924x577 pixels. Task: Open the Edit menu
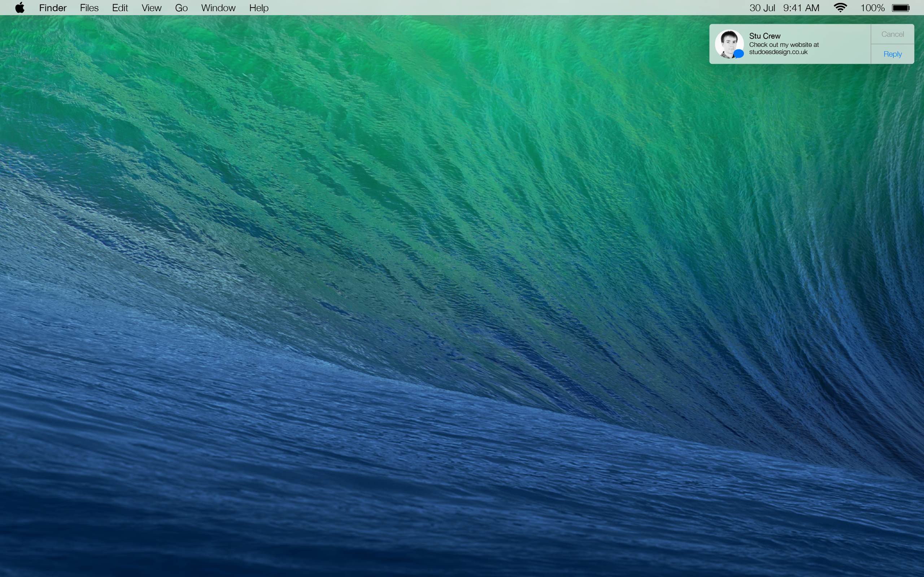pyautogui.click(x=120, y=8)
